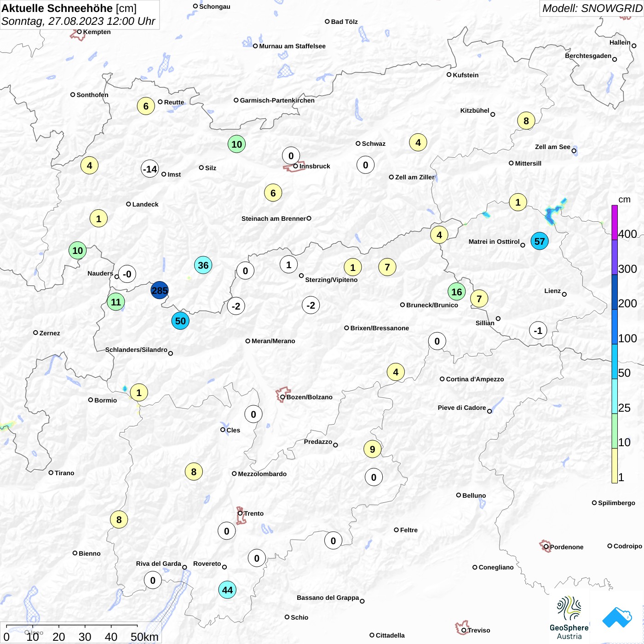644x644 pixels.
Task: Select the green 10 marker below Garmisch-Partenkirchen
Action: point(236,144)
